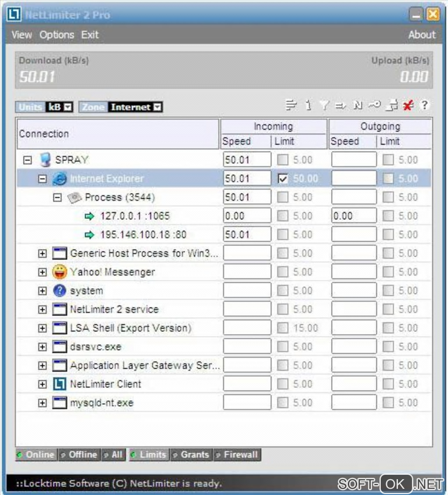
Task: Click the Internet Explorer icon
Action: click(x=59, y=178)
